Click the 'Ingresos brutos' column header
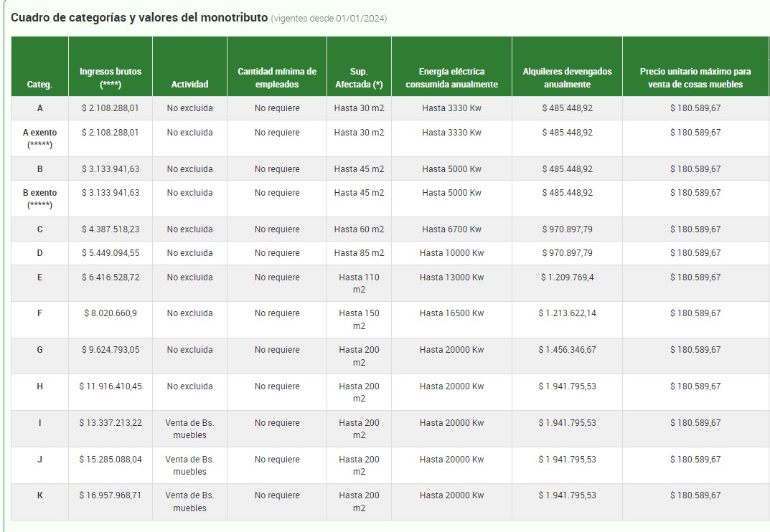 111,77
